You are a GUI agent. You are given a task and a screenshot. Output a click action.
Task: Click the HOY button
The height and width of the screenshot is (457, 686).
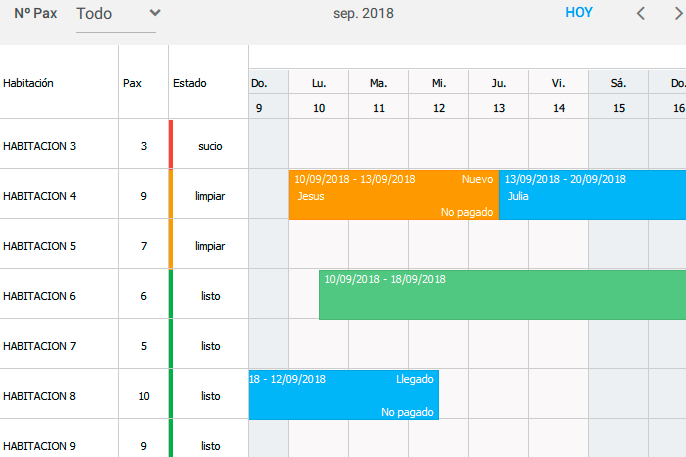point(578,13)
